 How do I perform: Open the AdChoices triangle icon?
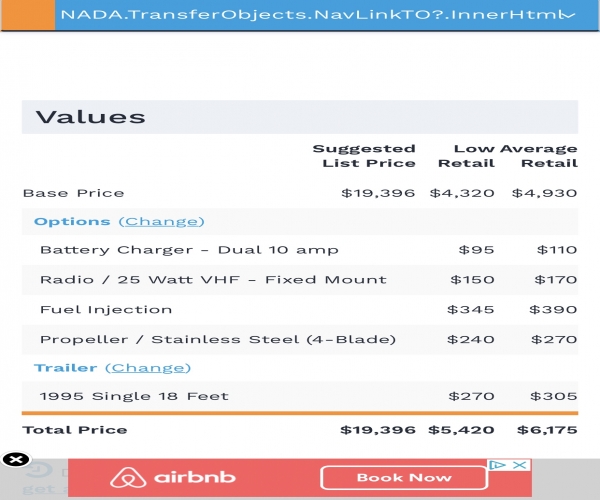[x=497, y=465]
